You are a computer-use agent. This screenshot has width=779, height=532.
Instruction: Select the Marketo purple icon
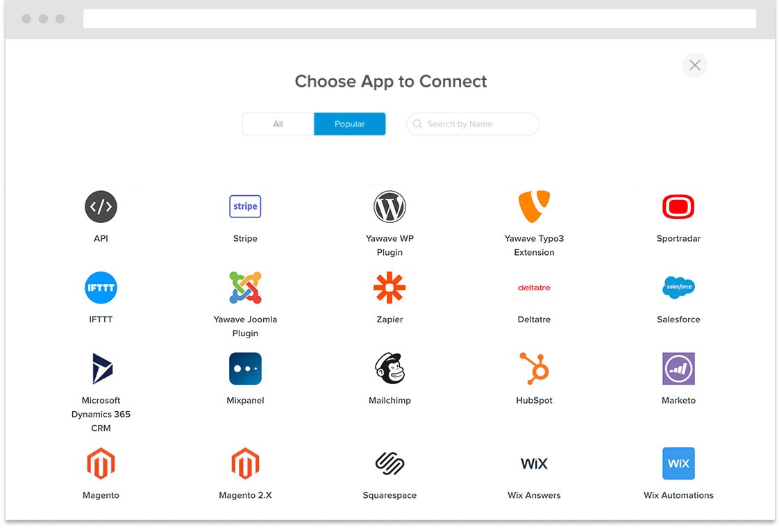pyautogui.click(x=678, y=368)
